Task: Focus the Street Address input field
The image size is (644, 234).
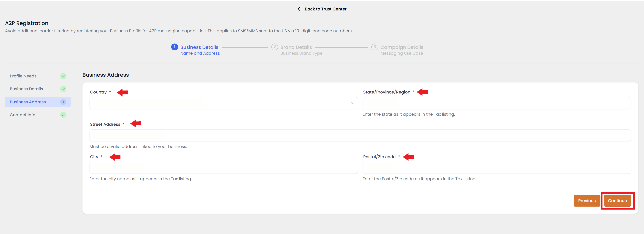Action: pos(360,135)
